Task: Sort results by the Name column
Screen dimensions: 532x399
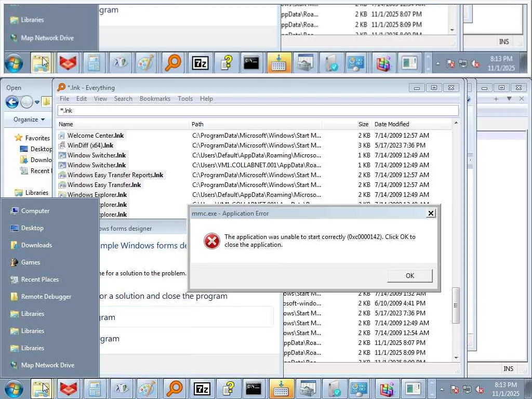Action: [x=123, y=124]
